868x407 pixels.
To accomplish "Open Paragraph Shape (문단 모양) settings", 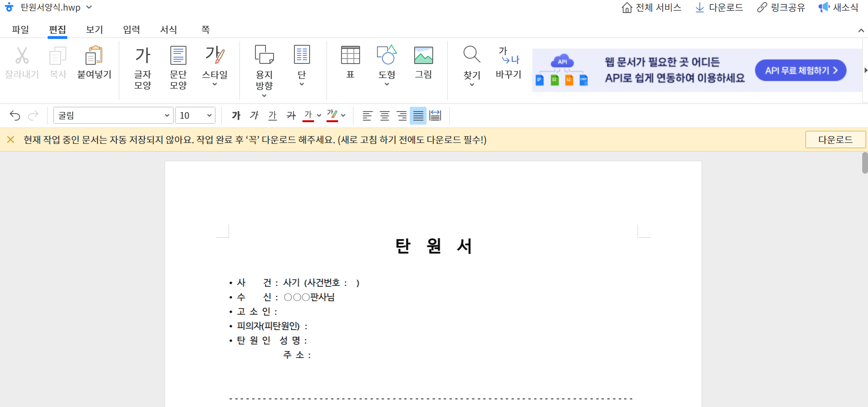I will pos(178,67).
